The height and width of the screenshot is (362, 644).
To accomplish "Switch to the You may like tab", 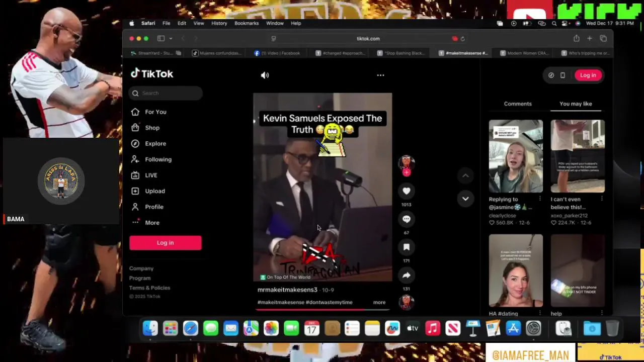I will (x=576, y=104).
